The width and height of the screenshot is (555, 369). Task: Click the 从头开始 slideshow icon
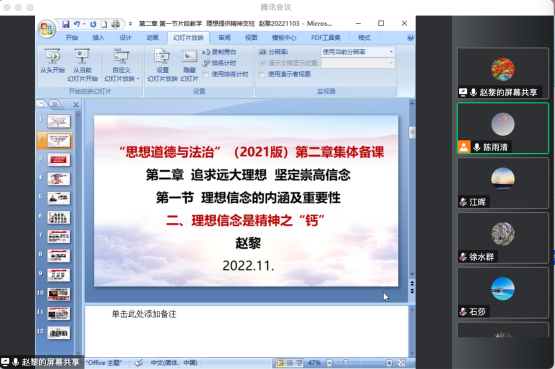[52, 56]
